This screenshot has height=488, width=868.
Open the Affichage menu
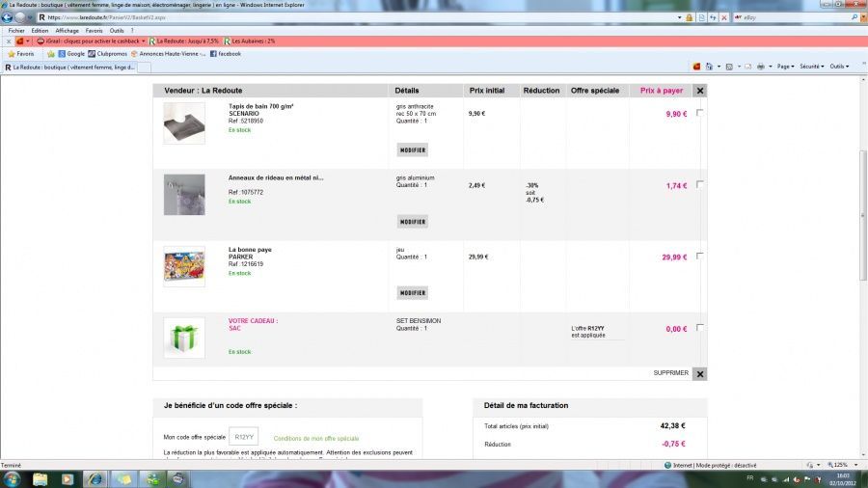[x=67, y=31]
